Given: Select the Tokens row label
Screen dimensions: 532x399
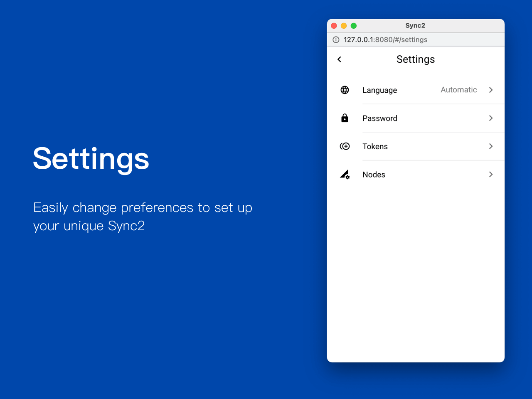Looking at the screenshot, I should 375,146.
